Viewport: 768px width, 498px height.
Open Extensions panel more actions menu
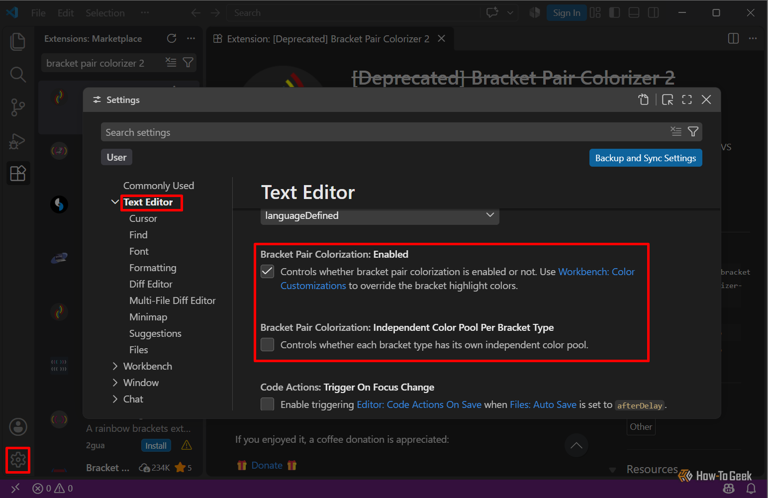(191, 38)
